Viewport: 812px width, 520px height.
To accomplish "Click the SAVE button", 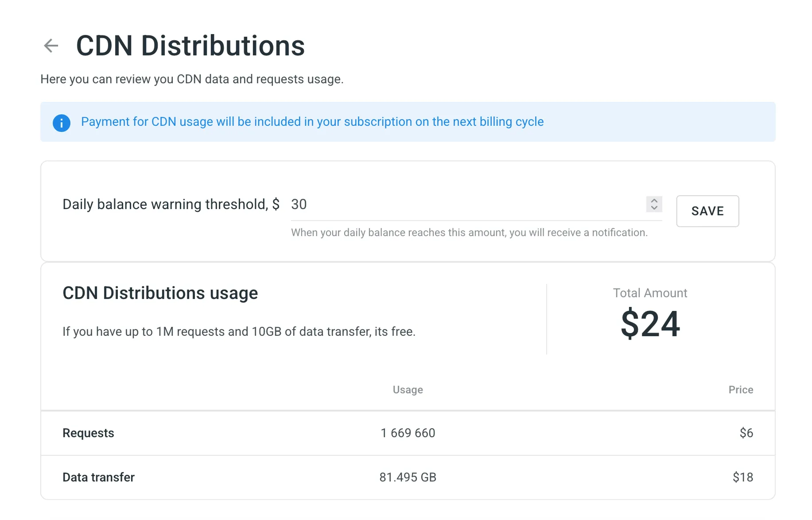I will coord(707,211).
